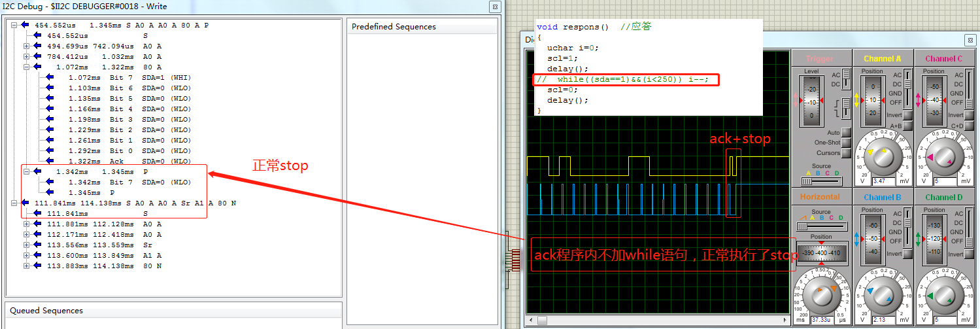Select the 1.103ms Bit 6 SDA=0 entry
This screenshot has height=329, width=980.
click(129, 88)
